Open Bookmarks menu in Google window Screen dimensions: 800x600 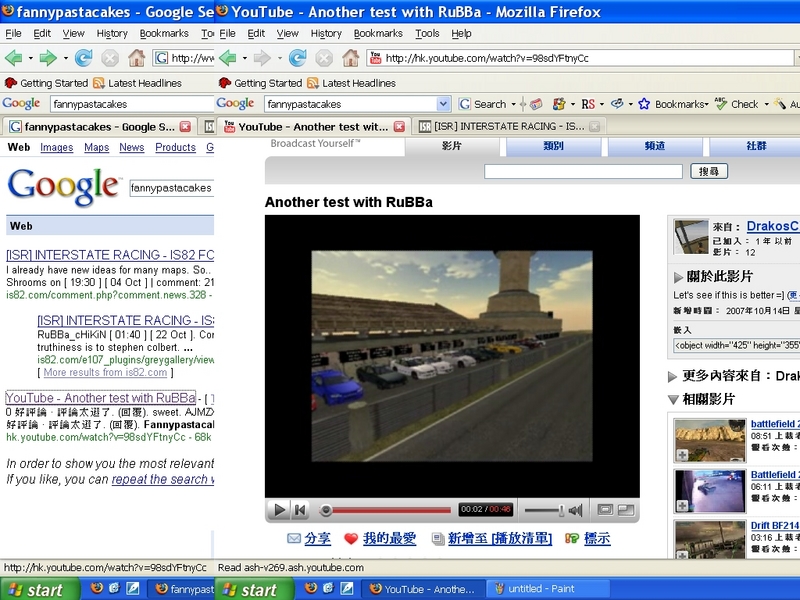(164, 33)
